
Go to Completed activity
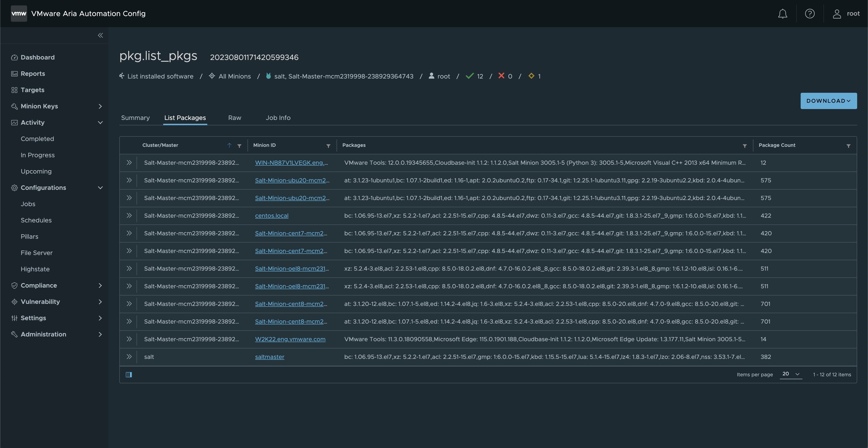pos(37,139)
